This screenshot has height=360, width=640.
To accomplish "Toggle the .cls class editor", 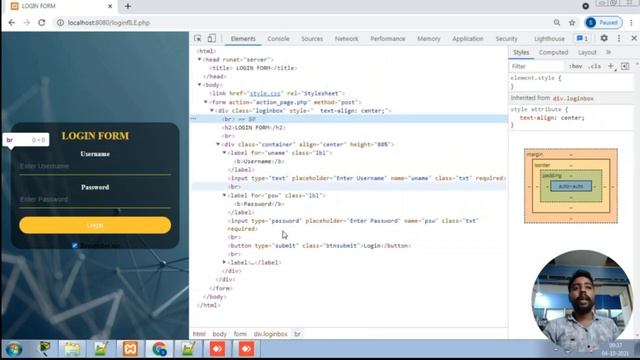I will click(595, 66).
